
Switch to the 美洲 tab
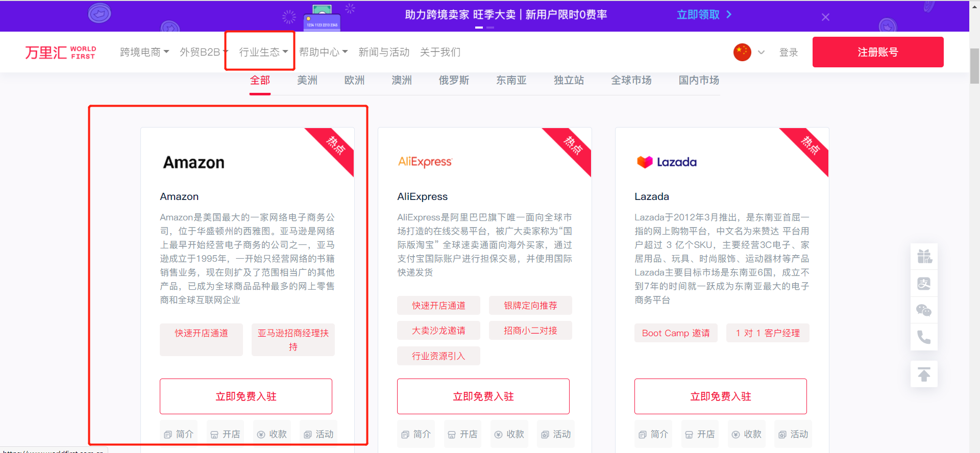click(x=307, y=80)
